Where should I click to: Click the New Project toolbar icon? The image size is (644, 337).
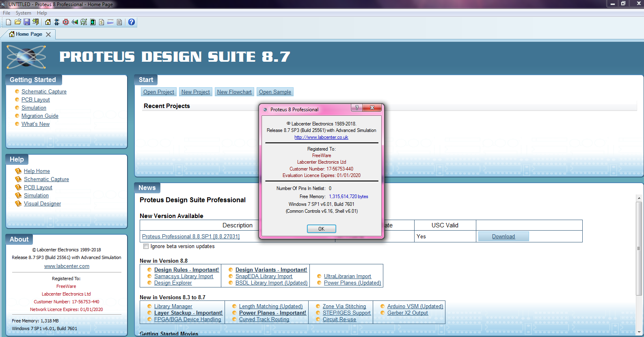9,22
